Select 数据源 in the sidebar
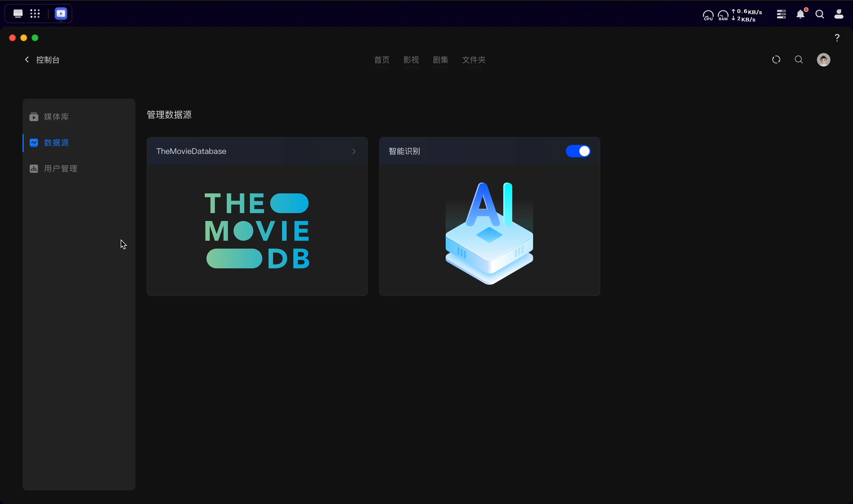The image size is (853, 504). point(56,143)
